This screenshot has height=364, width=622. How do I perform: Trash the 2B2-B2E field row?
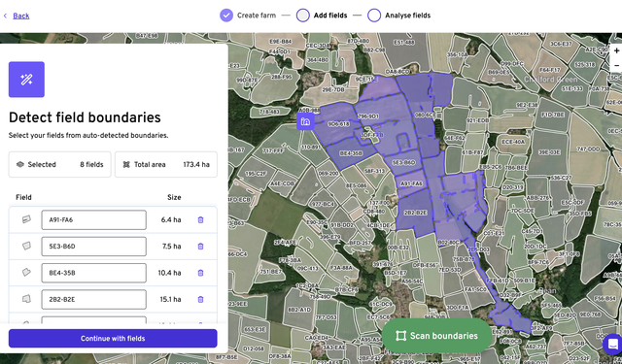click(201, 299)
